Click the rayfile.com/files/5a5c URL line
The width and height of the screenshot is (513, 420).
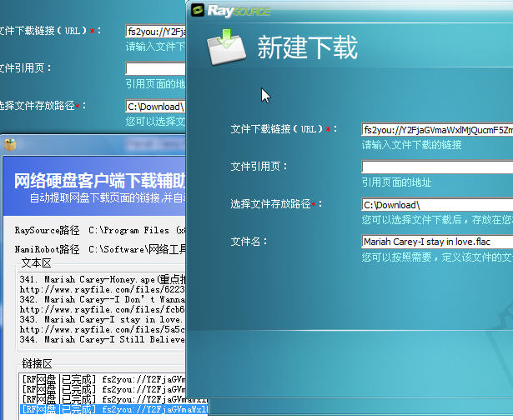point(103,329)
